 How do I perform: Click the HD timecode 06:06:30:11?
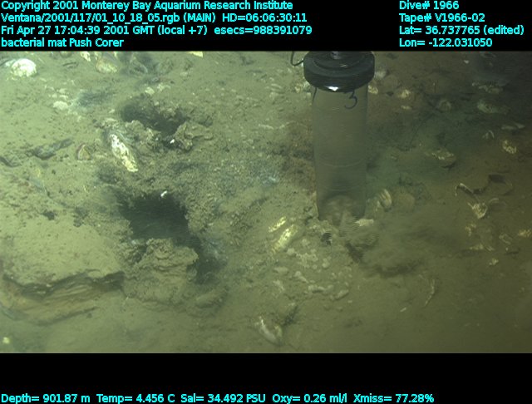click(x=259, y=17)
